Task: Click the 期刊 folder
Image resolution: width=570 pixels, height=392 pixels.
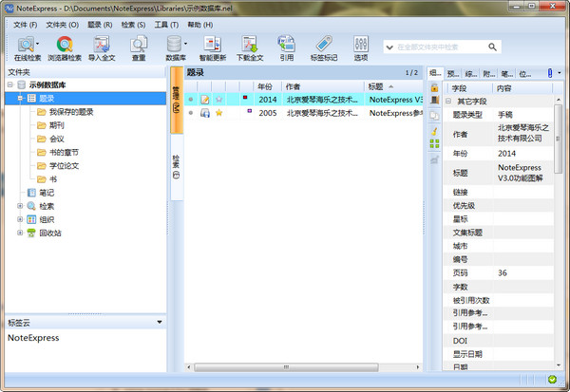Action: coord(57,125)
